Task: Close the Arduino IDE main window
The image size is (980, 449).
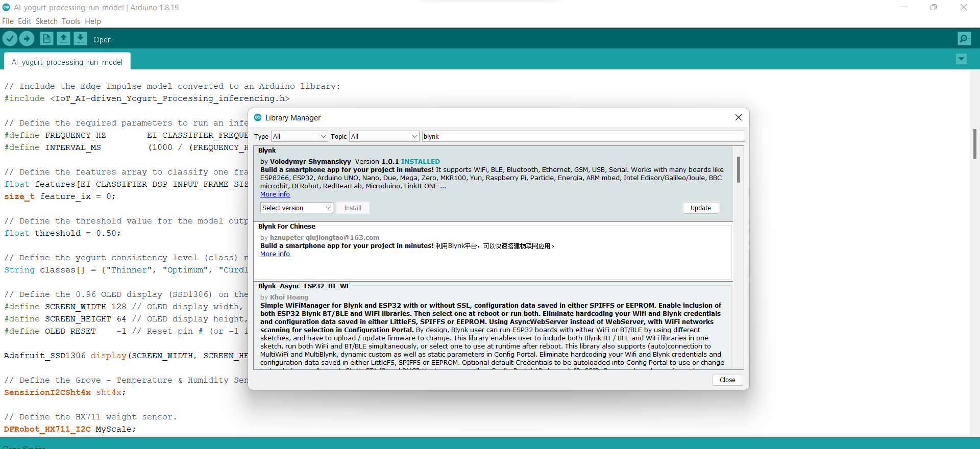Action: point(964,7)
